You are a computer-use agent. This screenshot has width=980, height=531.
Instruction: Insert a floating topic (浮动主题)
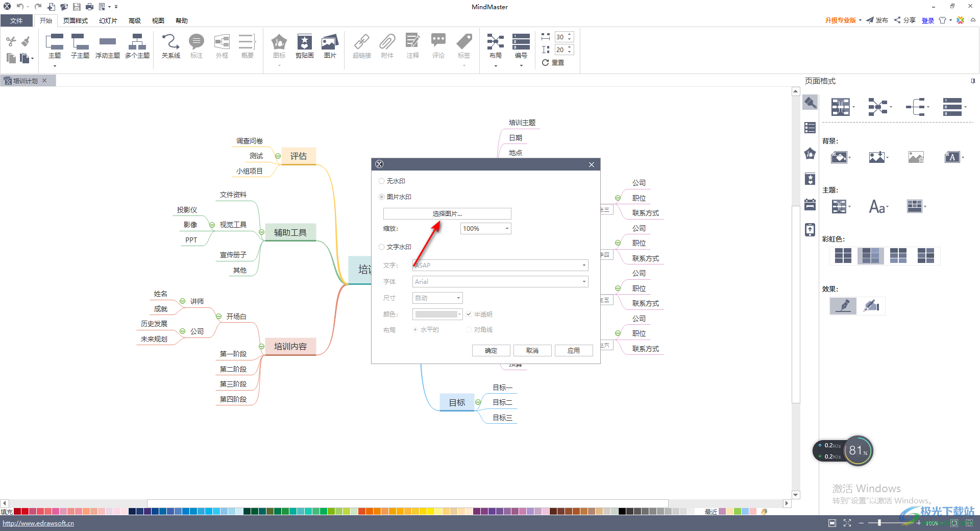pyautogui.click(x=108, y=46)
